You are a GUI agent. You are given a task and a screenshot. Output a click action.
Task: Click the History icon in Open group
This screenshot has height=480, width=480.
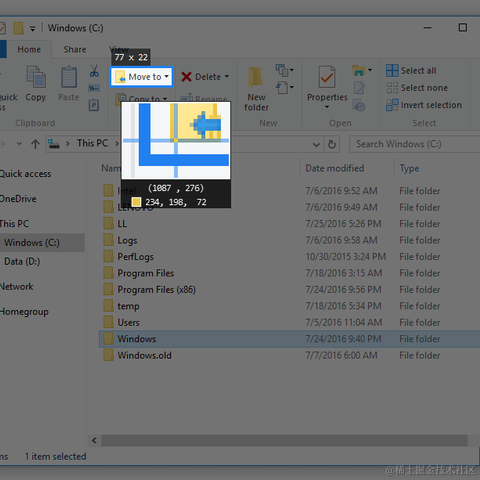pyautogui.click(x=359, y=105)
